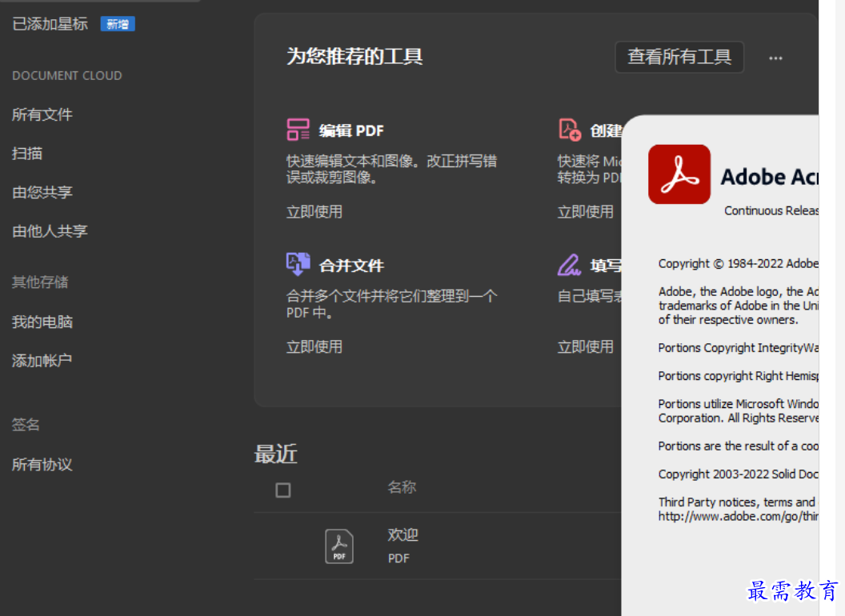The image size is (845, 616).
Task: Open 所有协议 under 签名
Action: (x=42, y=464)
